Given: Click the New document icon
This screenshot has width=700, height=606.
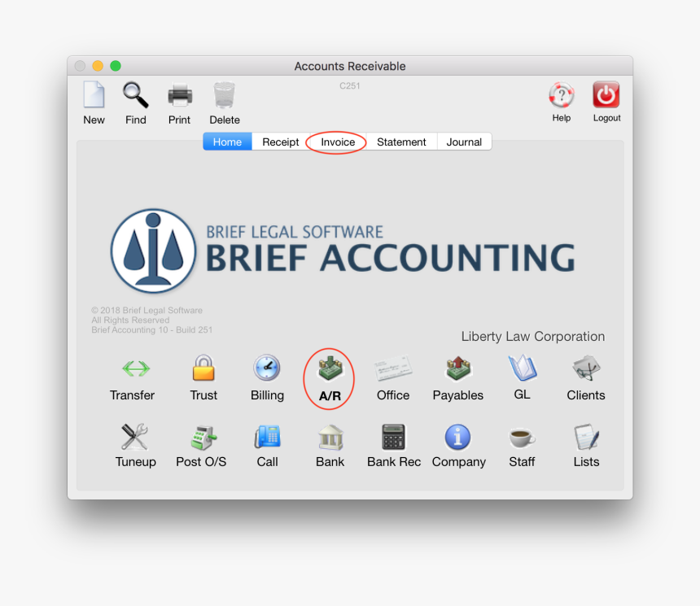Looking at the screenshot, I should pos(94,94).
